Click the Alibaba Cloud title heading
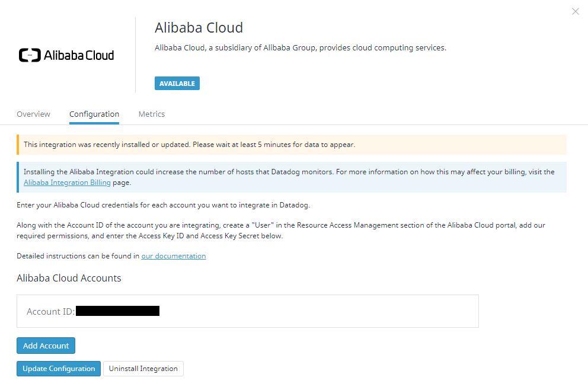 (x=199, y=28)
